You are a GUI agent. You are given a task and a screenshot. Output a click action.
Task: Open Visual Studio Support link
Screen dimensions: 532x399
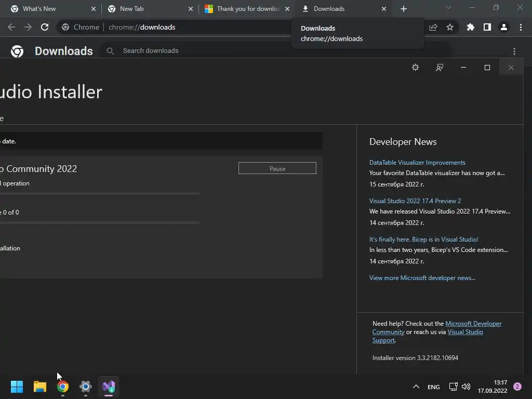[465, 332]
